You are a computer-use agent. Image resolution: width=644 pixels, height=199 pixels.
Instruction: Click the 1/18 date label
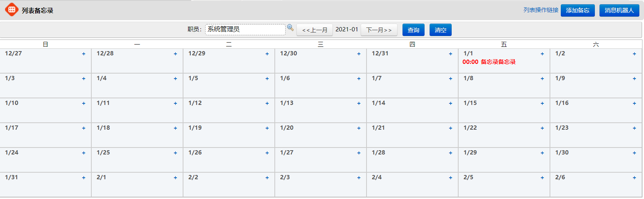(x=103, y=128)
